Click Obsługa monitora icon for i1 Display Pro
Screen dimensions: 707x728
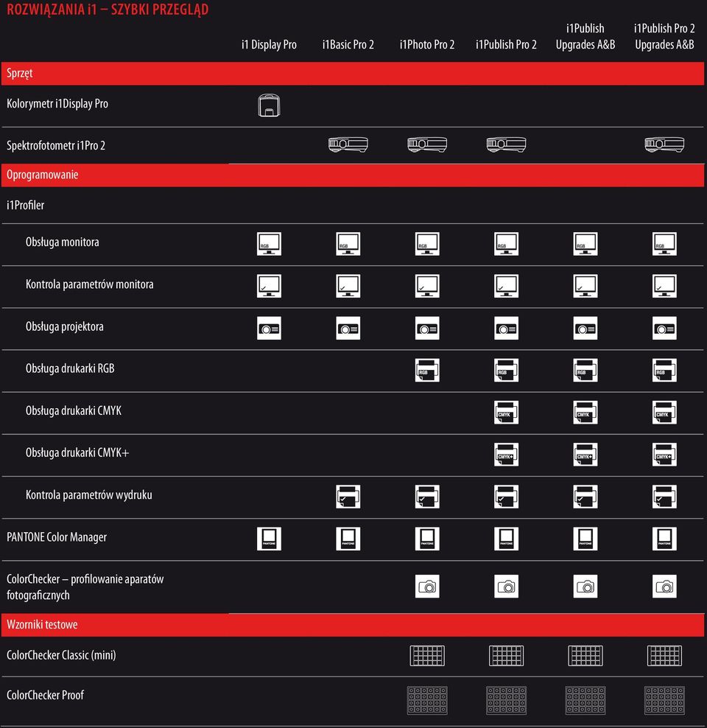point(269,244)
